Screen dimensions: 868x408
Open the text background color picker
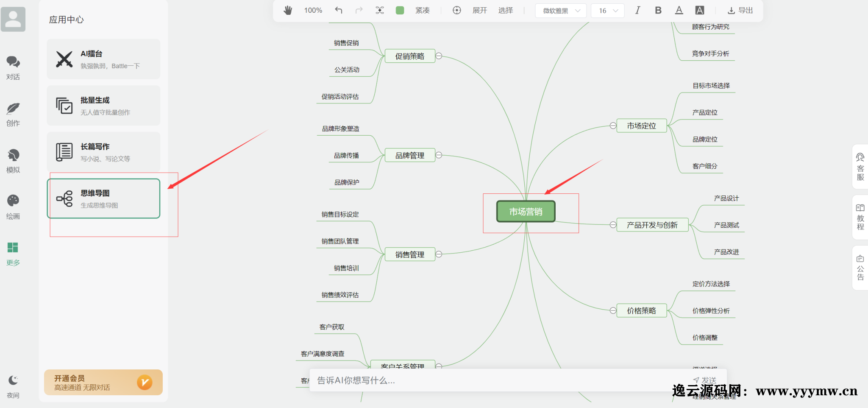coord(700,10)
